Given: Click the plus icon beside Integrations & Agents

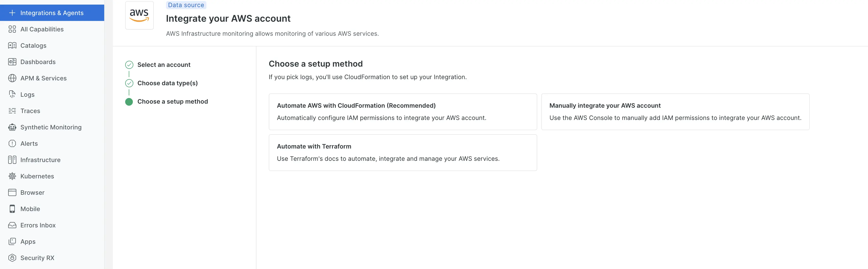Looking at the screenshot, I should [x=12, y=13].
